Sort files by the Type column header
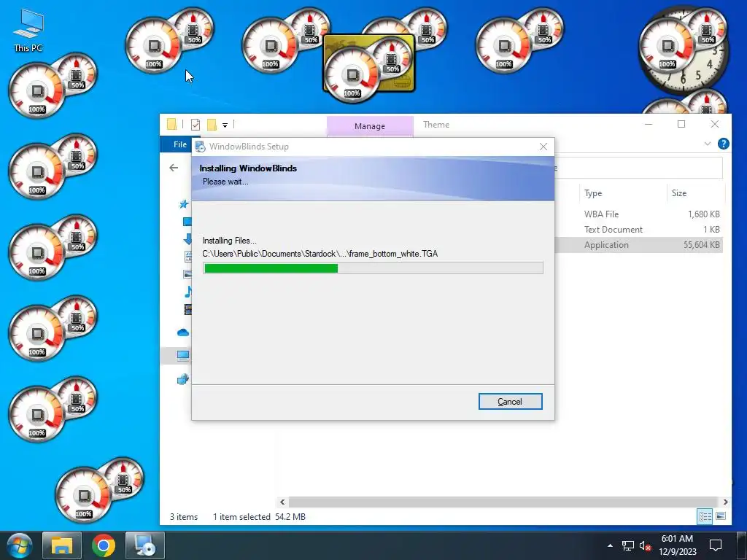 coord(593,192)
